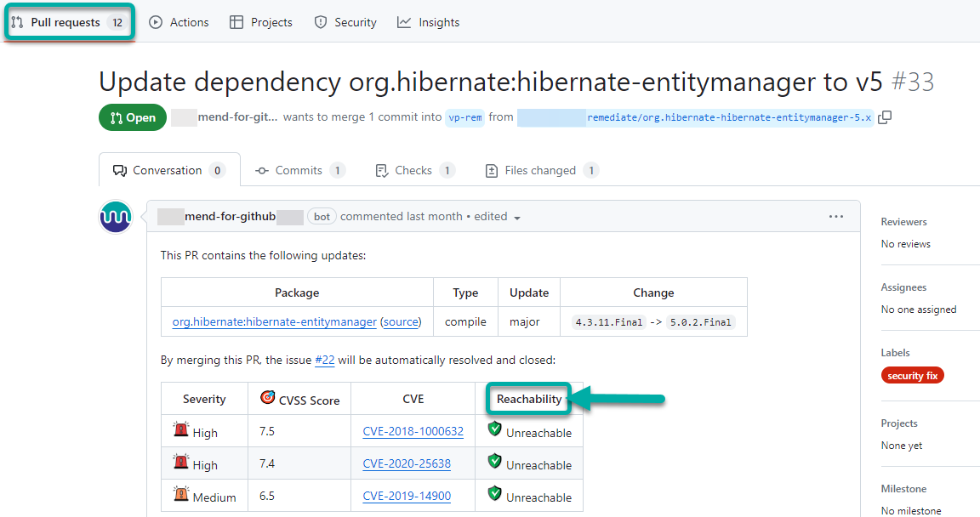Click the shield icon next to CVE-2018-1000632
Screen dimensions: 980x517
click(494, 429)
